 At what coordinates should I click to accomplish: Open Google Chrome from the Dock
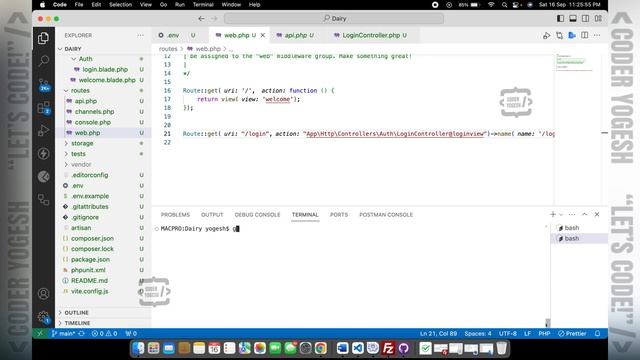320,348
